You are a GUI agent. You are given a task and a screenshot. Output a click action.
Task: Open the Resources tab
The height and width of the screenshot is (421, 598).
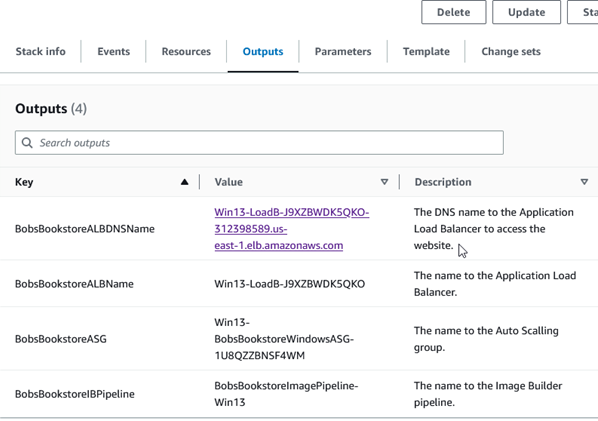[x=186, y=51]
